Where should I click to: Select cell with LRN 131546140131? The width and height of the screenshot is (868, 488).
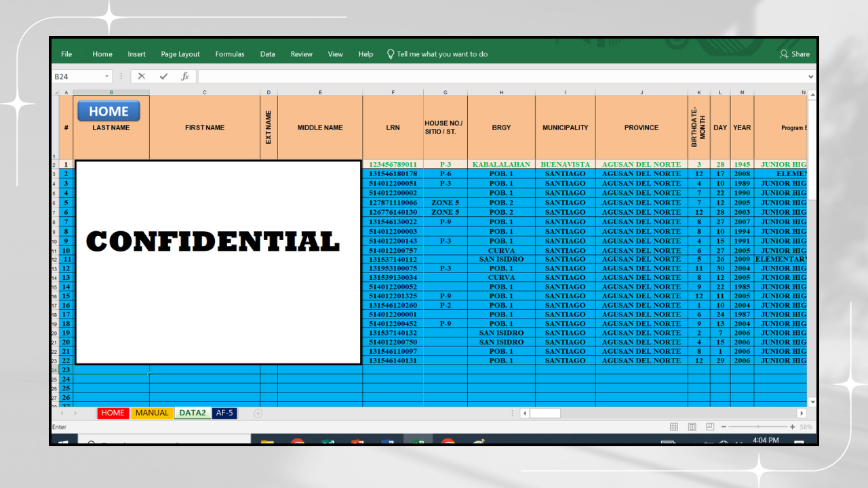pos(393,361)
